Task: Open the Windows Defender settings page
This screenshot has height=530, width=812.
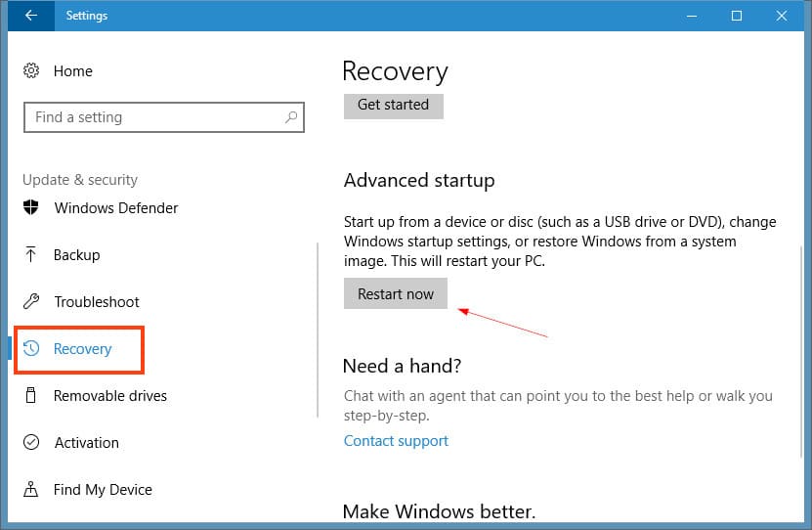Action: tap(115, 208)
